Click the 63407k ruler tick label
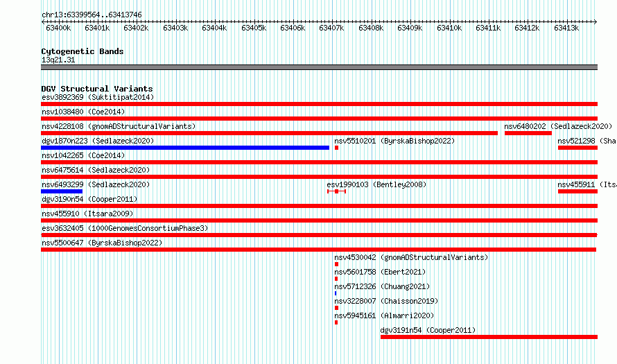The width and height of the screenshot is (617, 364). pos(331,28)
